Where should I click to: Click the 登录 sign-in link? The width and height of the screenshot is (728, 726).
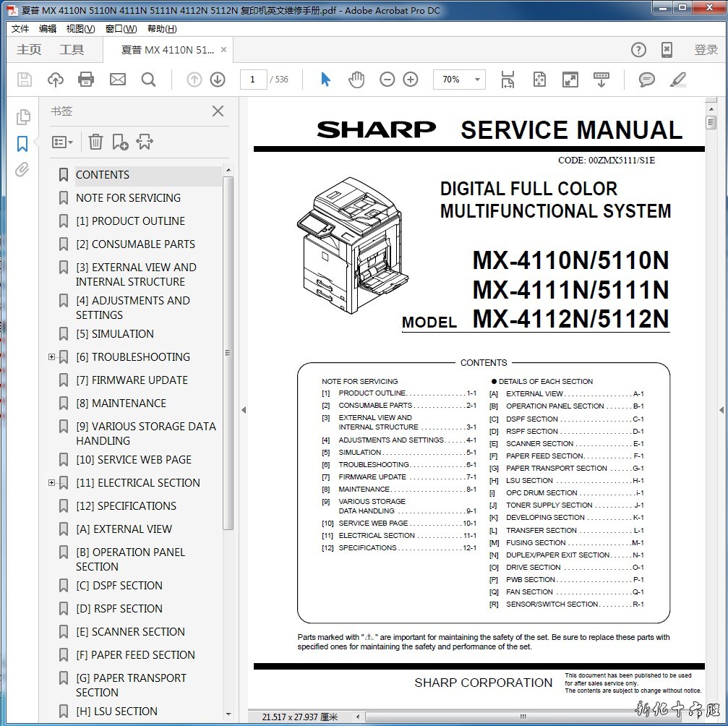click(706, 50)
